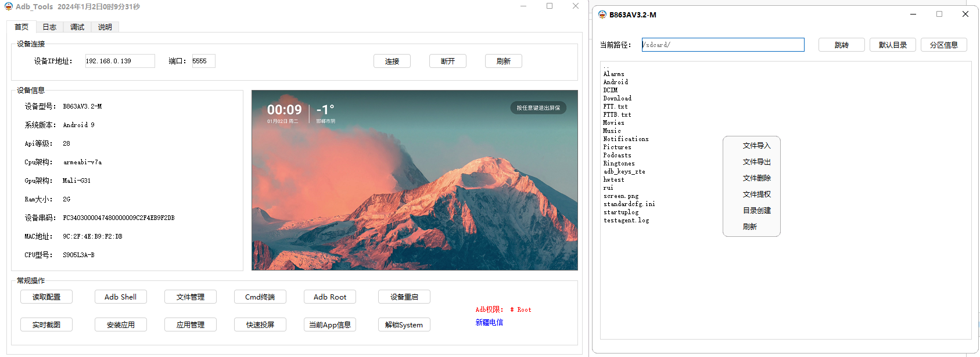The height and width of the screenshot is (357, 980).
Task: Click the device serial number value
Action: tap(119, 218)
